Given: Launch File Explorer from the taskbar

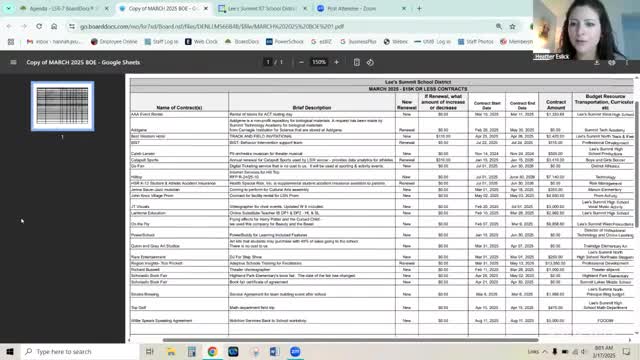Looking at the screenshot, I should (x=171, y=351).
